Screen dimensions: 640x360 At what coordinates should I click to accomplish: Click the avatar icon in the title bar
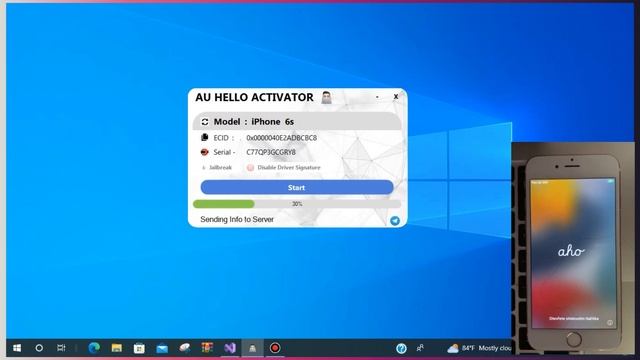[x=326, y=98]
